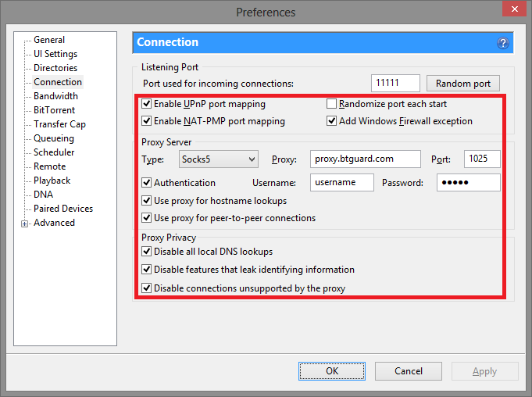Viewport: 532px width, 397px height.
Task: Enable Randomize port each start
Action: (x=331, y=104)
